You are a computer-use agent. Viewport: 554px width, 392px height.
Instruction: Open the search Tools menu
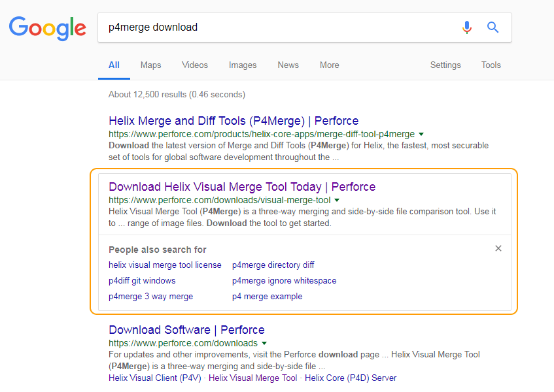click(491, 65)
